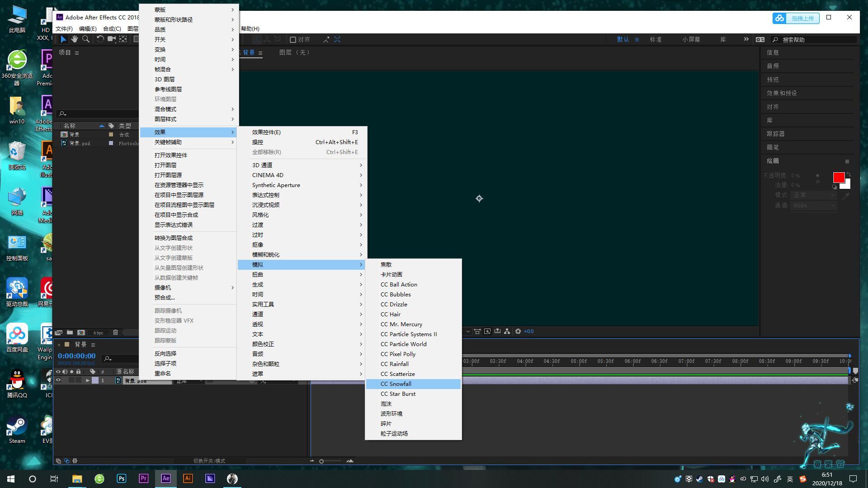Image resolution: width=868 pixels, height=488 pixels.
Task: Click the new composition icon in project panel
Action: click(81, 332)
